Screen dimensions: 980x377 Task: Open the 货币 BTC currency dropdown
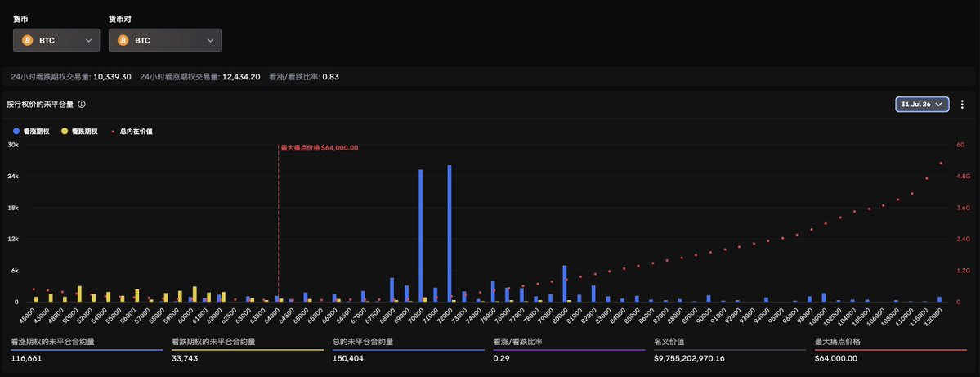click(x=56, y=40)
